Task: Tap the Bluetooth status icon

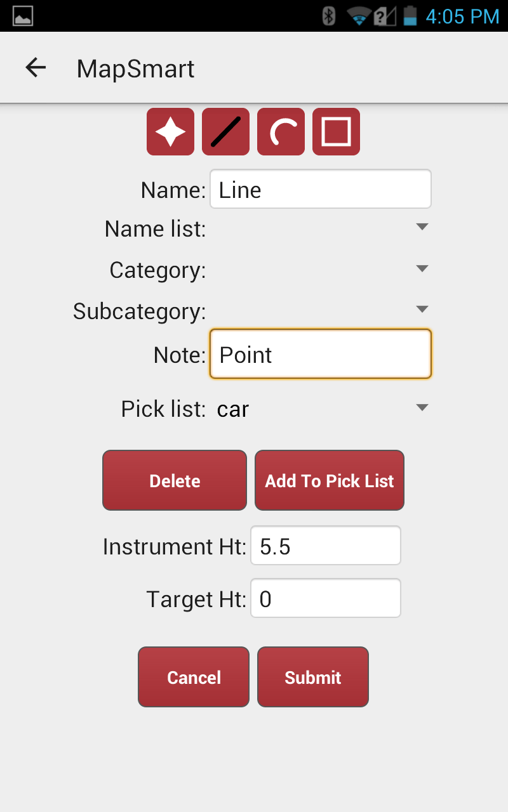Action: pos(328,16)
